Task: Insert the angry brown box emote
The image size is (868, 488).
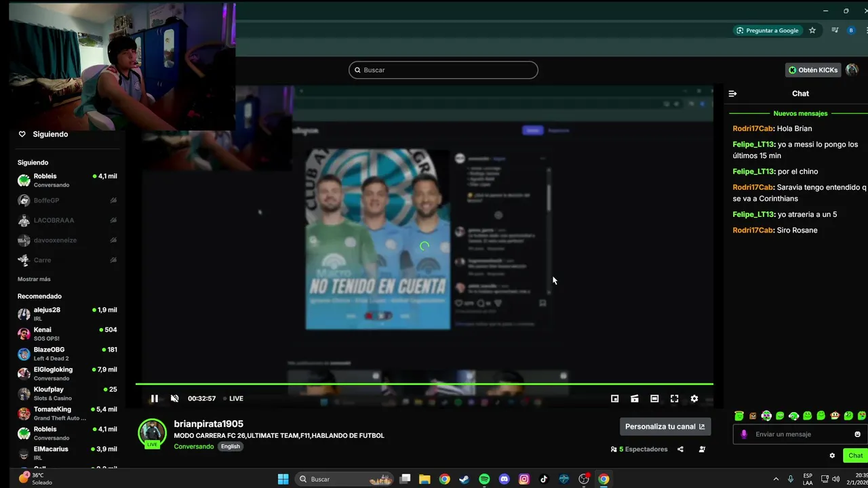Action: pos(753,415)
